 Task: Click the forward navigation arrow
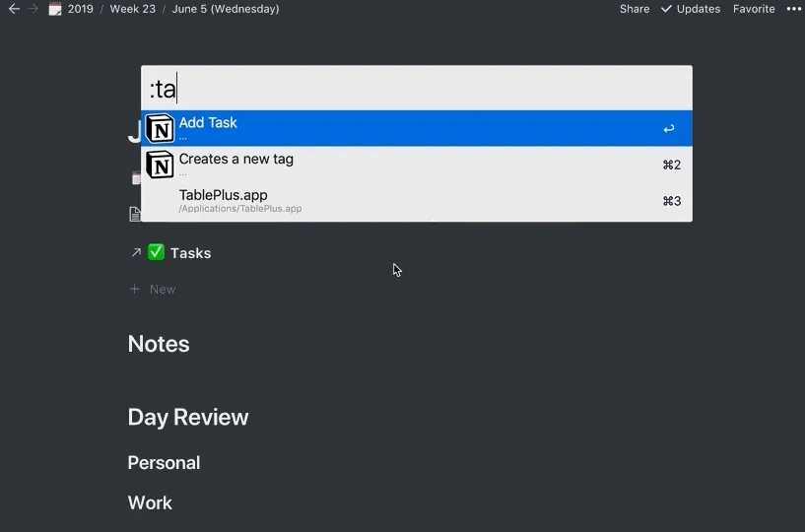tap(33, 9)
